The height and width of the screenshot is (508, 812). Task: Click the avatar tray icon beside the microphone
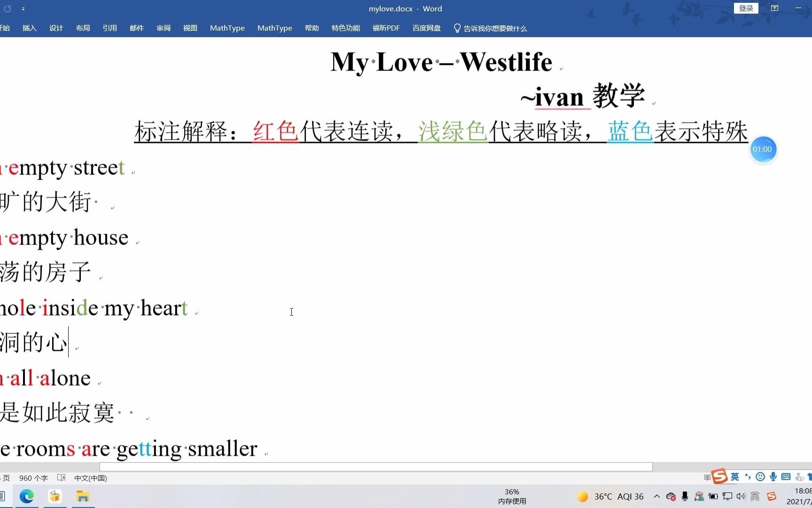pyautogui.click(x=699, y=496)
